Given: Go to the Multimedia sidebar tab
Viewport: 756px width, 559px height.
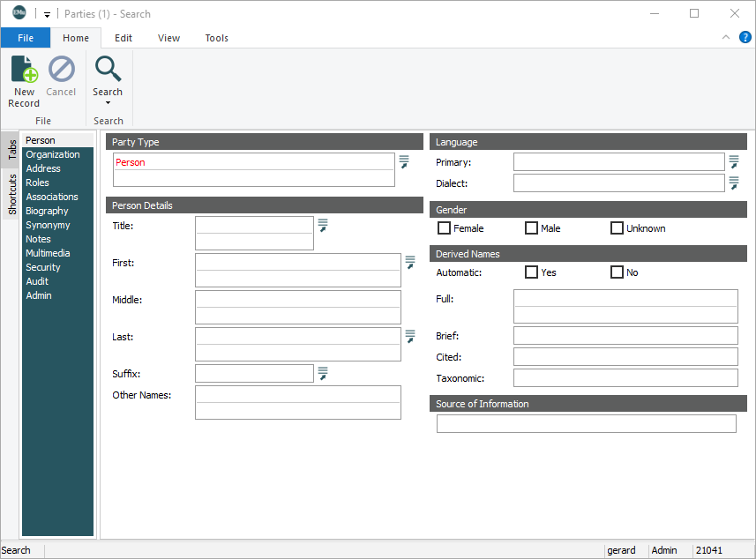Looking at the screenshot, I should click(48, 253).
